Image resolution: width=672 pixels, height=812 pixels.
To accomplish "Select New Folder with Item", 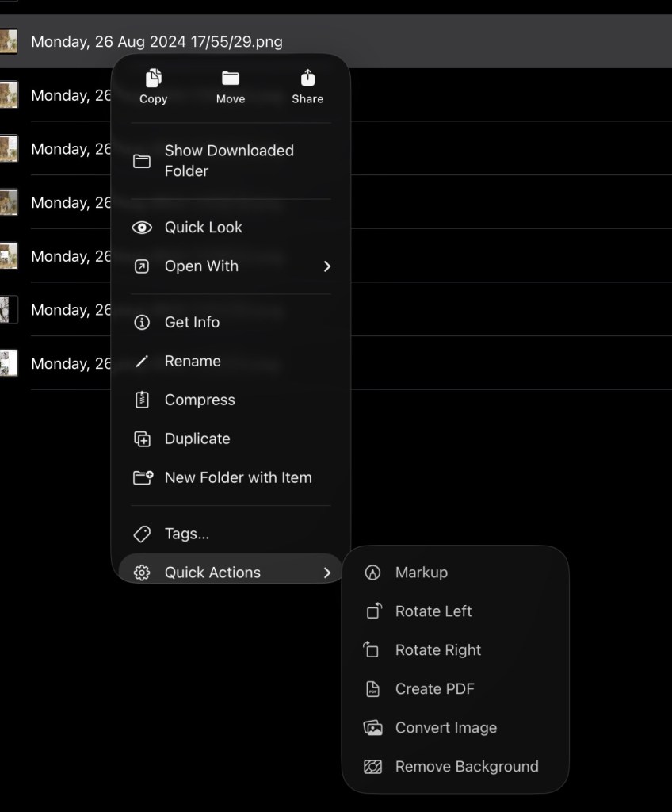I will 238,478.
